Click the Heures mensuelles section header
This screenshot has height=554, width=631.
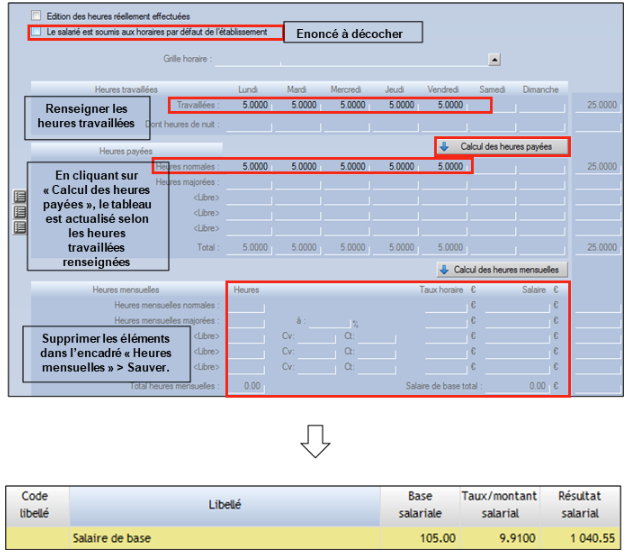tap(126, 290)
